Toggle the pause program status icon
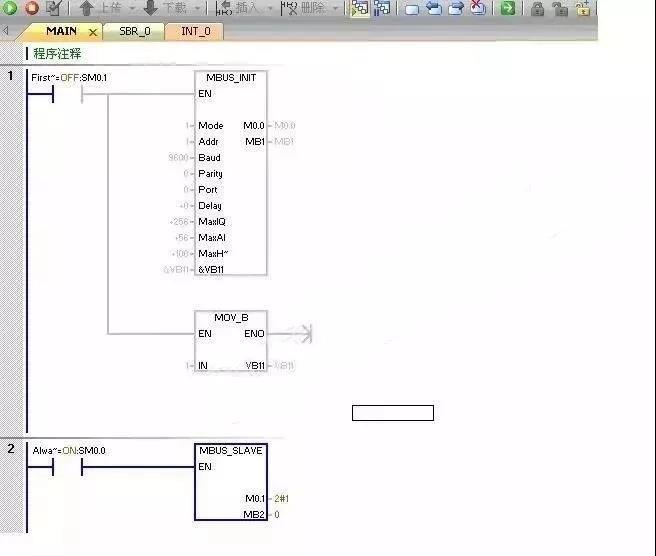This screenshot has width=656, height=556. pos(382,8)
